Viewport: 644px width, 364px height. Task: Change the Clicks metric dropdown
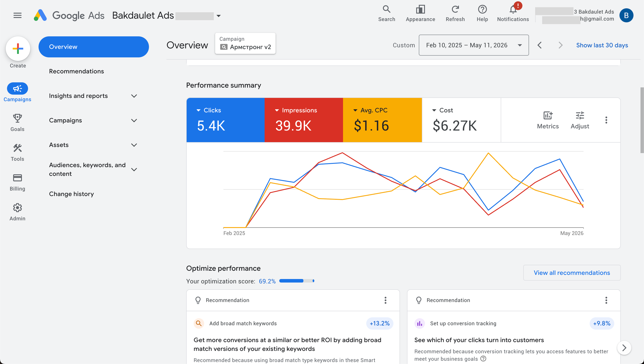pos(209,110)
